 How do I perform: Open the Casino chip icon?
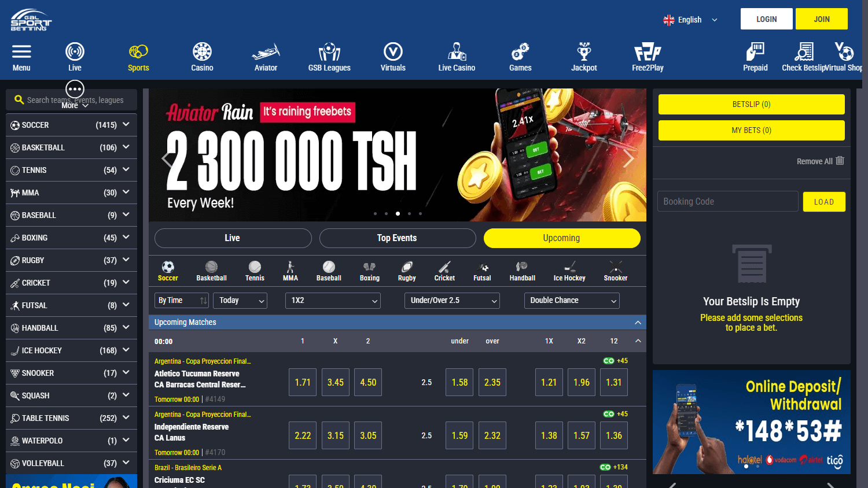tap(202, 52)
